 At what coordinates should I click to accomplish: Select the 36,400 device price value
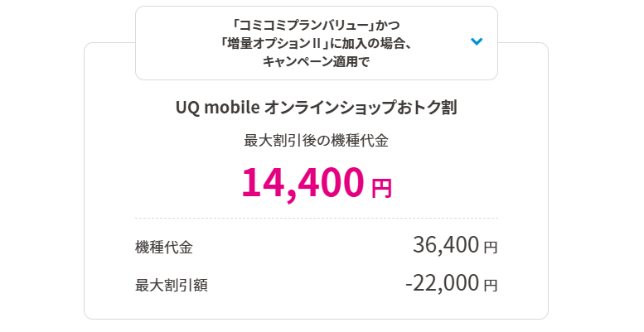point(446,245)
